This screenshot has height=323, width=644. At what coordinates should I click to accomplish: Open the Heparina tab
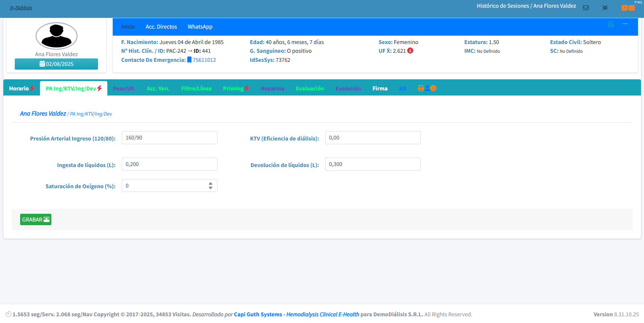click(x=272, y=88)
